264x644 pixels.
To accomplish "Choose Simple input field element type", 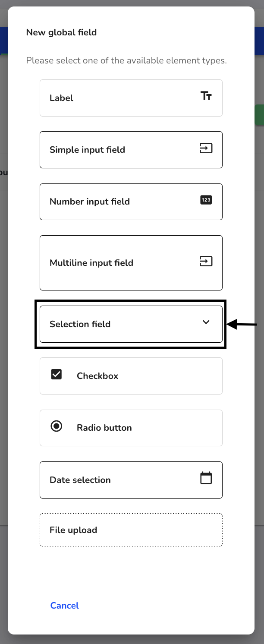I will (x=131, y=150).
